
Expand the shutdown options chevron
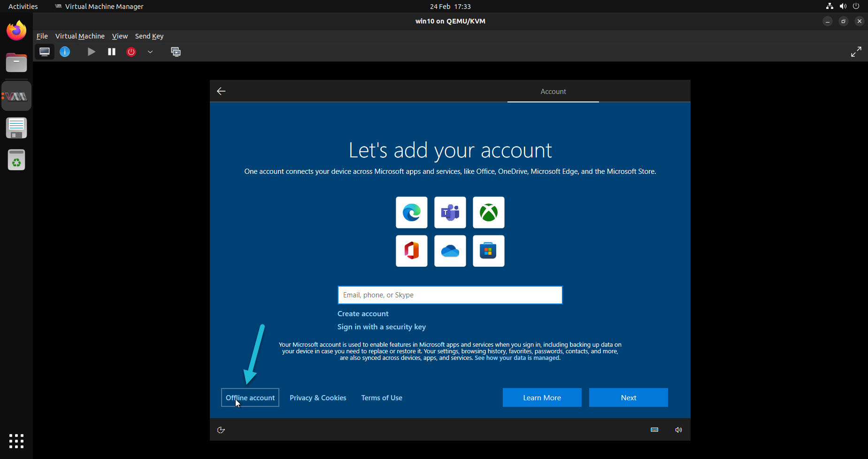tap(150, 52)
